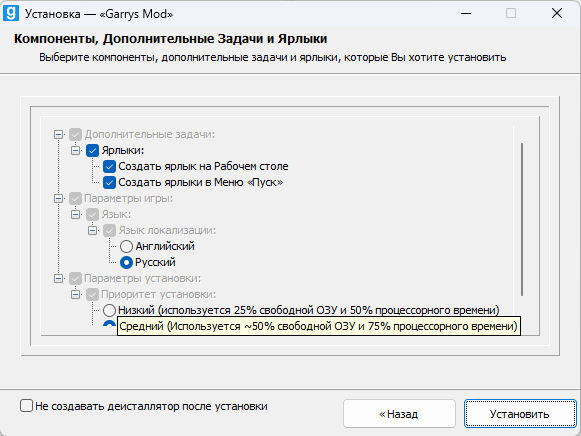Collapse the Язык tree node

point(76,214)
